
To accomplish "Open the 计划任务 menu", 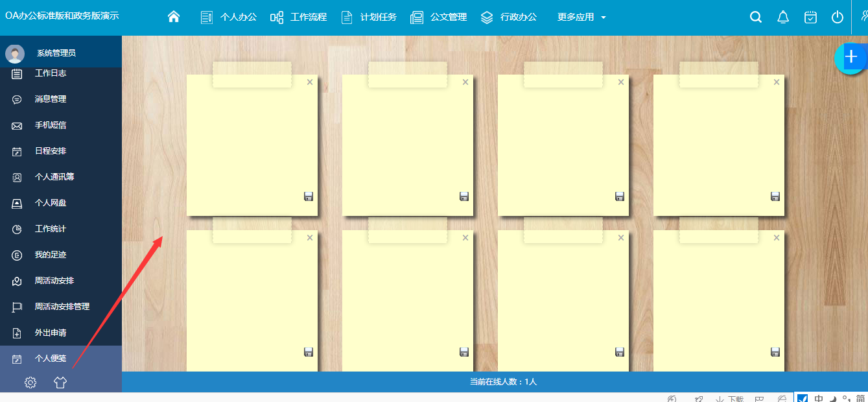I will tap(369, 18).
